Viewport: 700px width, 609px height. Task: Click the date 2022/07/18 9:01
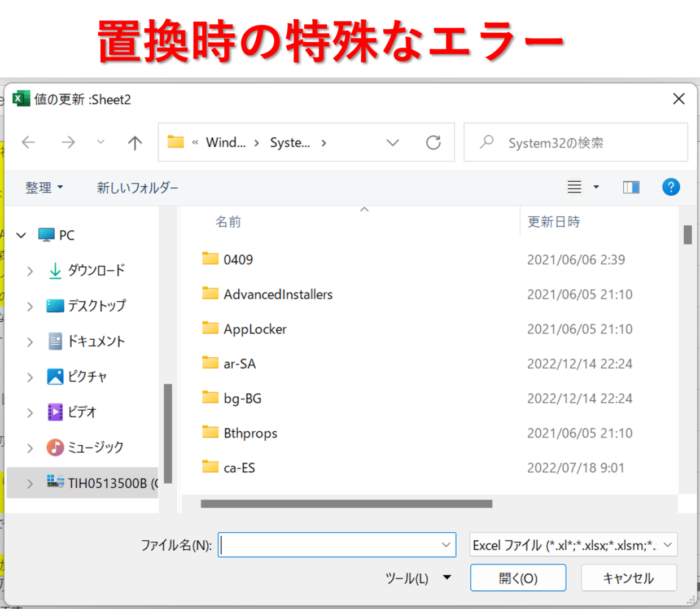[575, 468]
